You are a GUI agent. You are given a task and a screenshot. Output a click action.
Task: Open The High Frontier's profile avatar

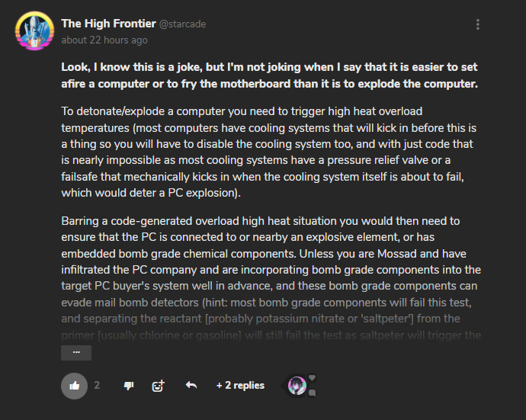pyautogui.click(x=34, y=30)
